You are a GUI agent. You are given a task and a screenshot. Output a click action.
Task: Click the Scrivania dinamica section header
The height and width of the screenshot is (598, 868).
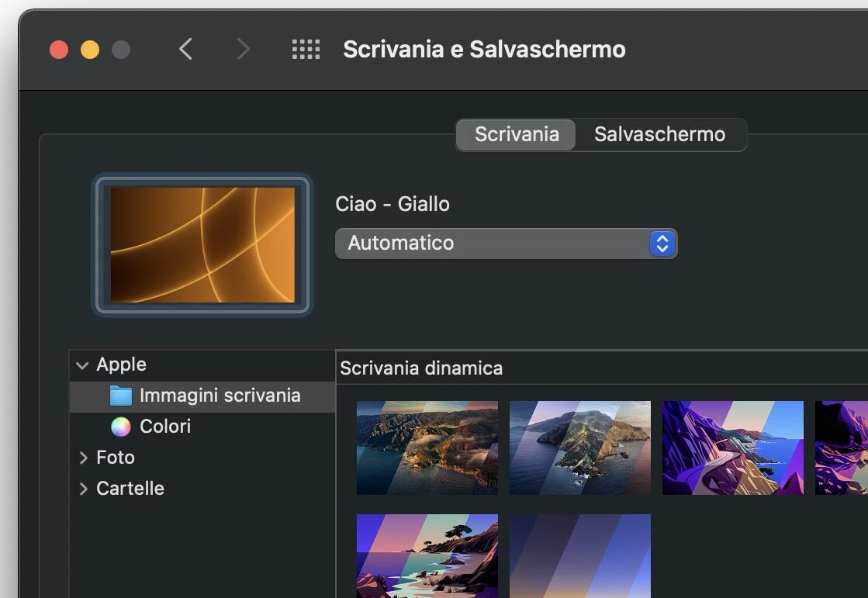[422, 368]
